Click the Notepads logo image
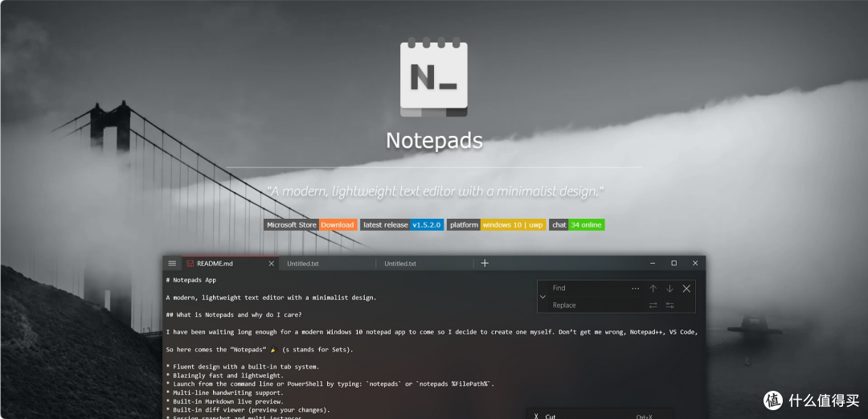The height and width of the screenshot is (419, 868). 434,77
